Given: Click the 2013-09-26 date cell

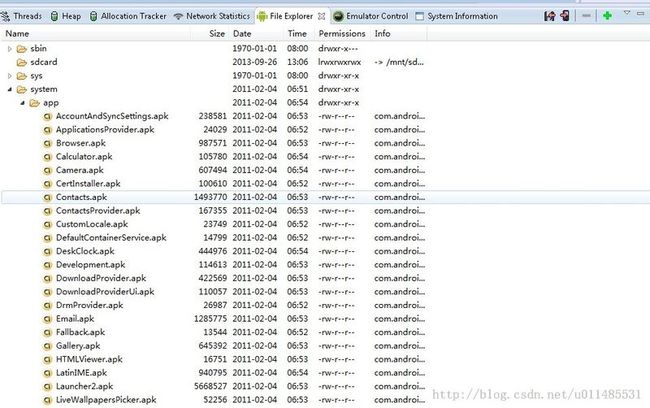Looking at the screenshot, I should (255, 62).
